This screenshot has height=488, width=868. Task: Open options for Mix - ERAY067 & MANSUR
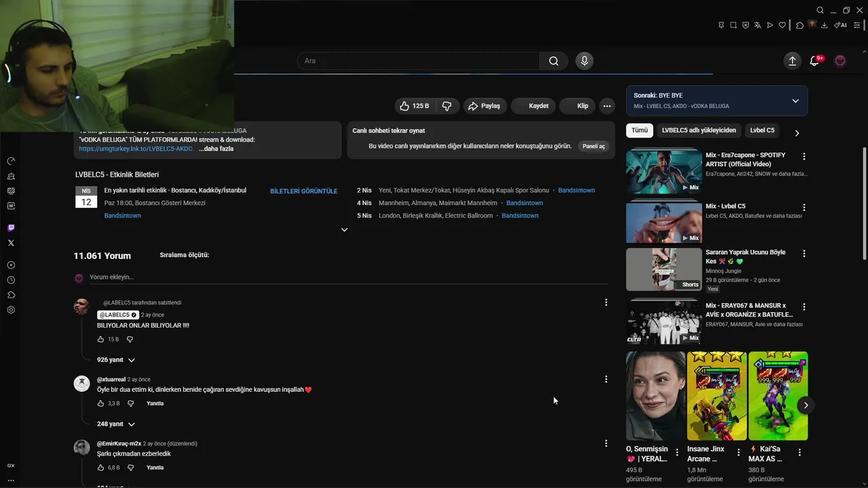pos(804,307)
